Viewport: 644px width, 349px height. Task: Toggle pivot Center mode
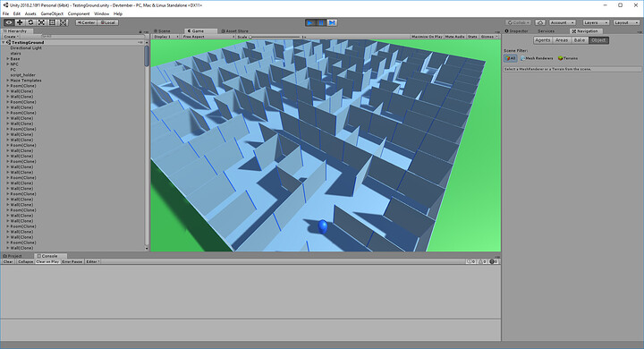86,22
